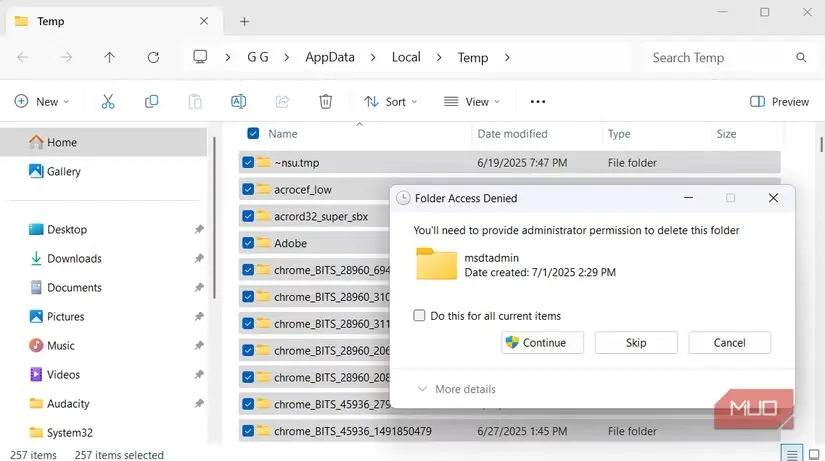Unpin Documents from Quick access

[199, 287]
